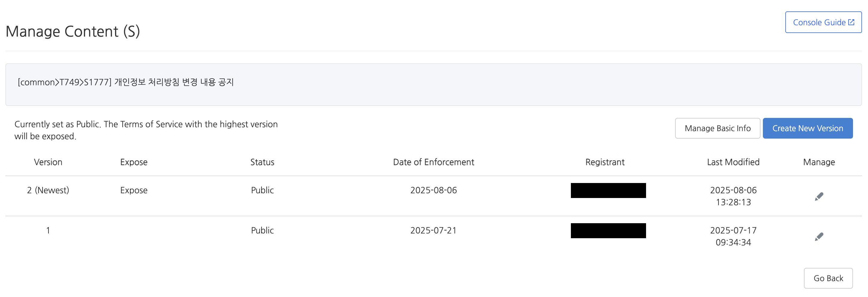The image size is (868, 297).
Task: Click the Expose value in the newest row
Action: 134,190
